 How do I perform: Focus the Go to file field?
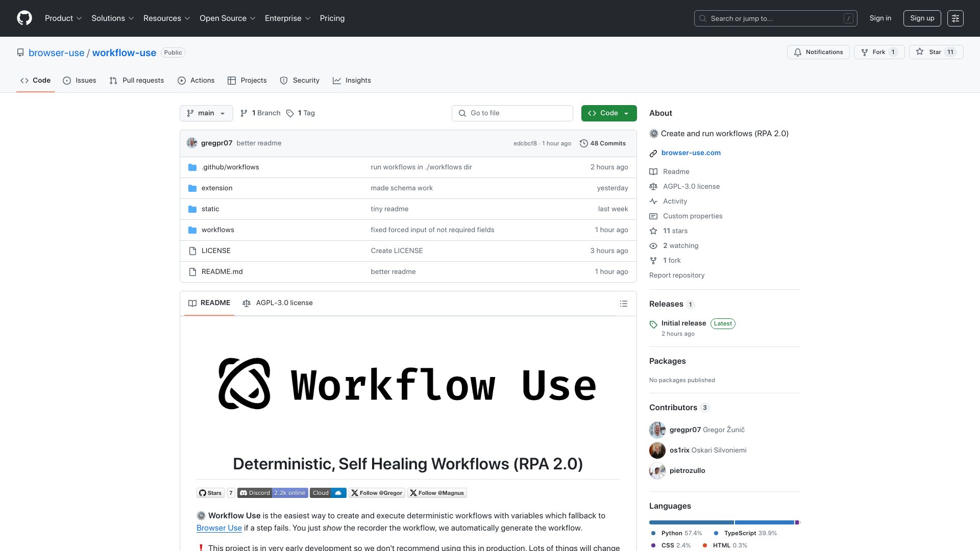pyautogui.click(x=512, y=113)
